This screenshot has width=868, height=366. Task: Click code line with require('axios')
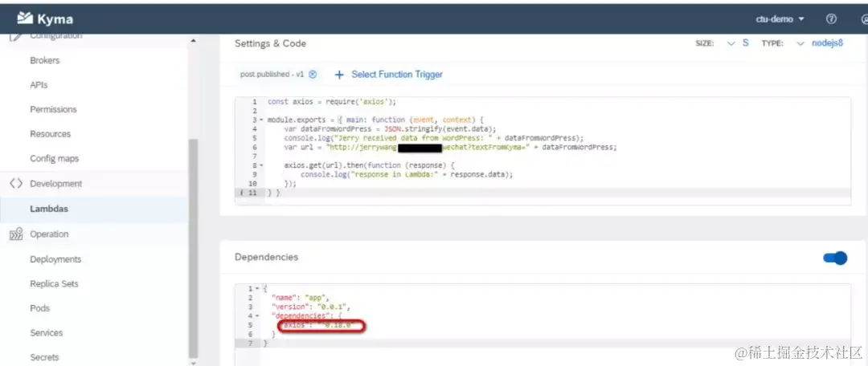click(332, 102)
